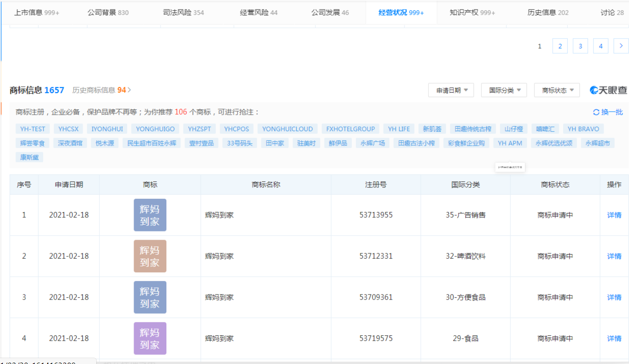Screen dimensions: 629x364
Task: Open the blue 辉妈到家 trademark image in row 1
Action: 150,215
